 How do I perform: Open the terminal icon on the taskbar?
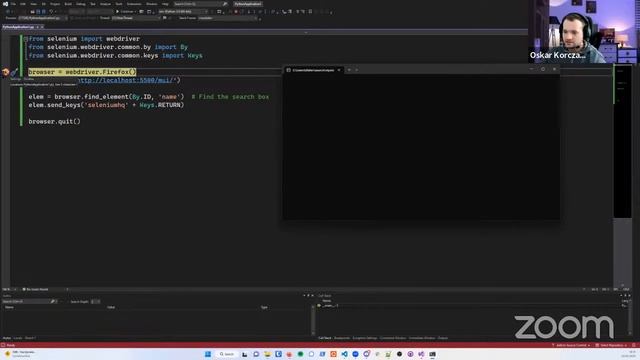click(432, 354)
